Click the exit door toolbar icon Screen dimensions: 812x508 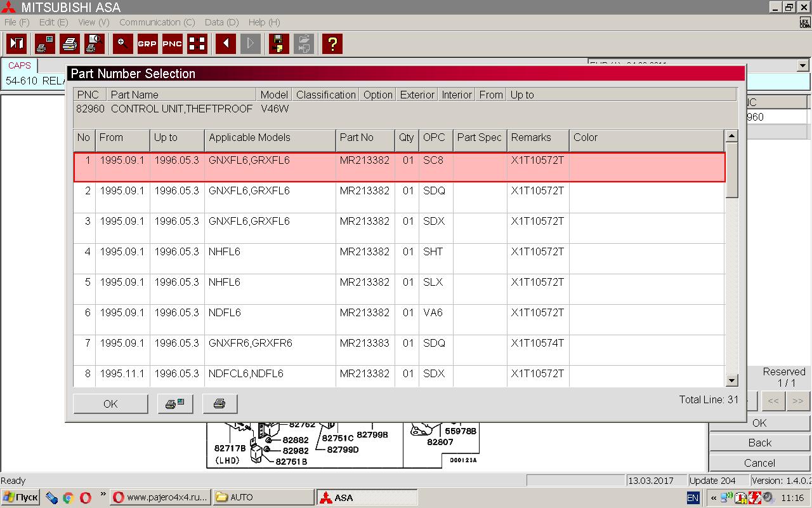(x=16, y=44)
